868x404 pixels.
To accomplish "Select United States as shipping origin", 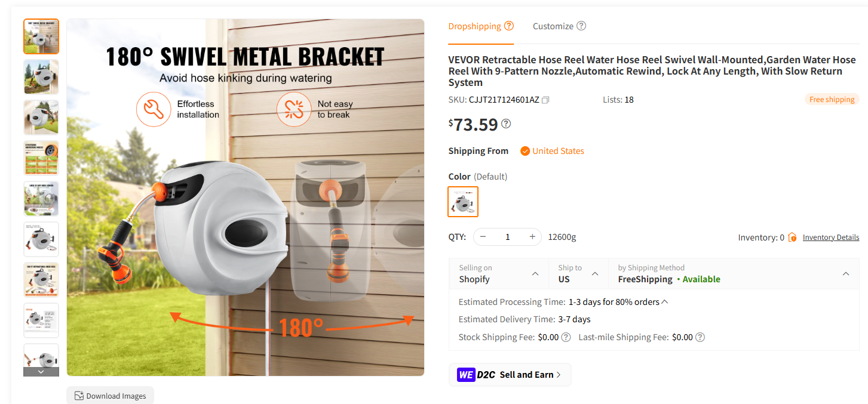I will pos(551,150).
